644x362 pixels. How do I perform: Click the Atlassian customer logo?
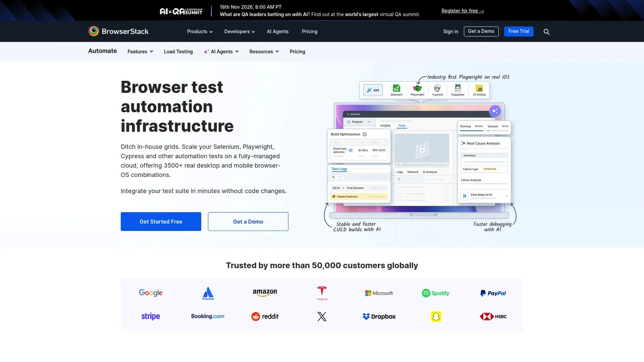tap(208, 293)
